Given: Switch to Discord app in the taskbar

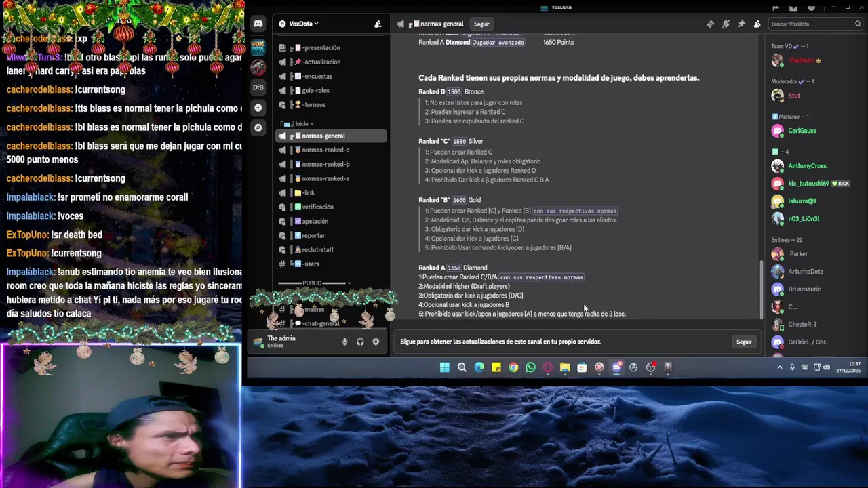Looking at the screenshot, I should (616, 367).
